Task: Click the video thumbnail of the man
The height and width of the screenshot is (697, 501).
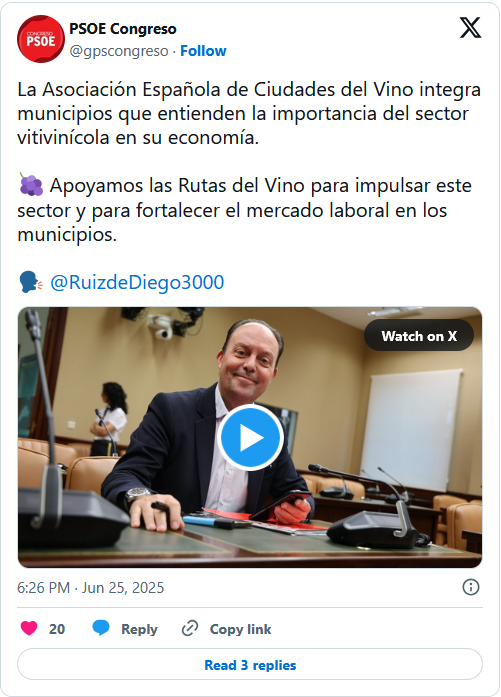Action: (250, 437)
